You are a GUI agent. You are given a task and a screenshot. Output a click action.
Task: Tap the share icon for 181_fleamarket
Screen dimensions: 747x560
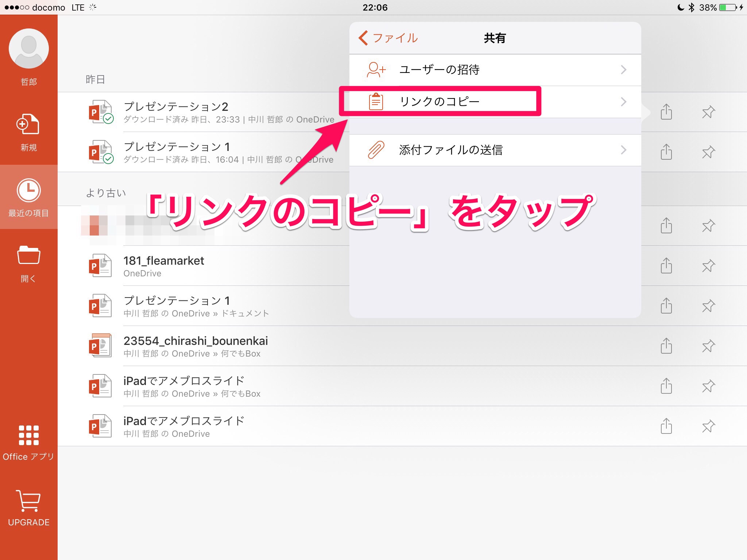(x=666, y=266)
